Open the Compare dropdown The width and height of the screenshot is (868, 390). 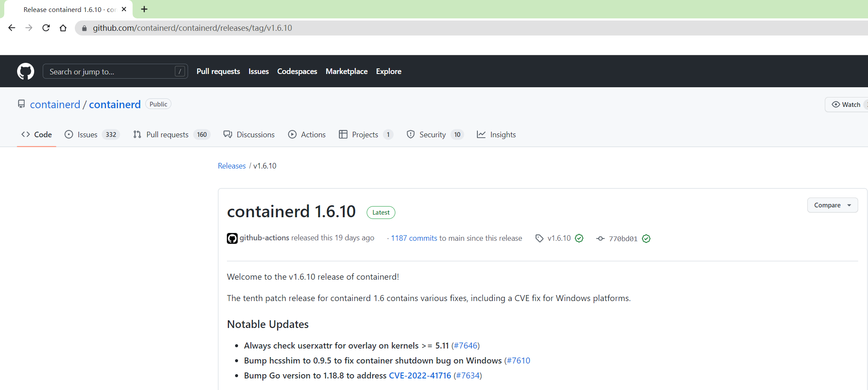(832, 205)
